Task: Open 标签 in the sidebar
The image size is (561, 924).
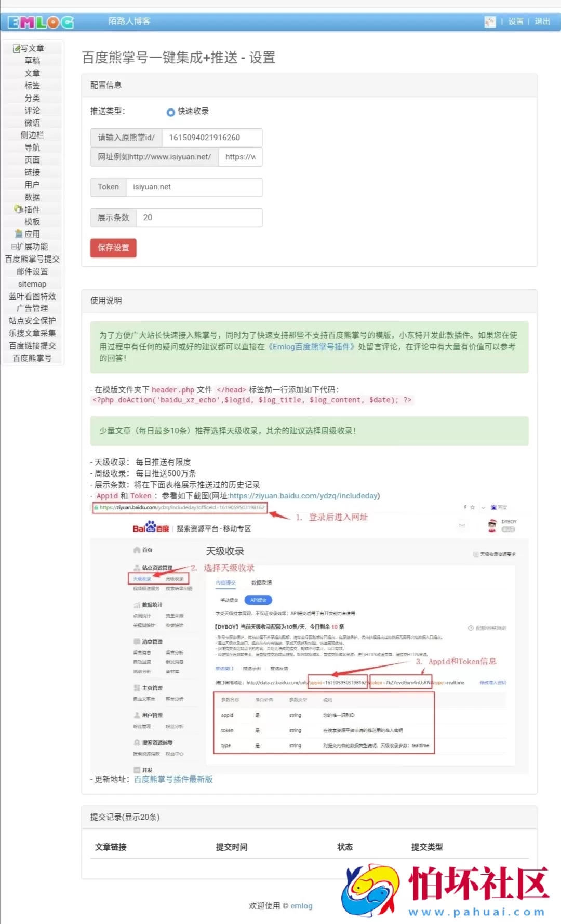Action: 32,86
